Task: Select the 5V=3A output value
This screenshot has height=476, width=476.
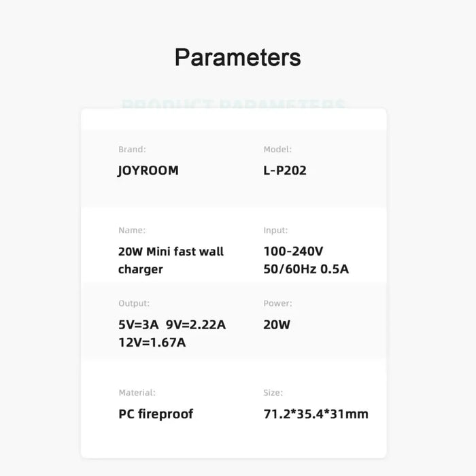Action: click(x=137, y=324)
